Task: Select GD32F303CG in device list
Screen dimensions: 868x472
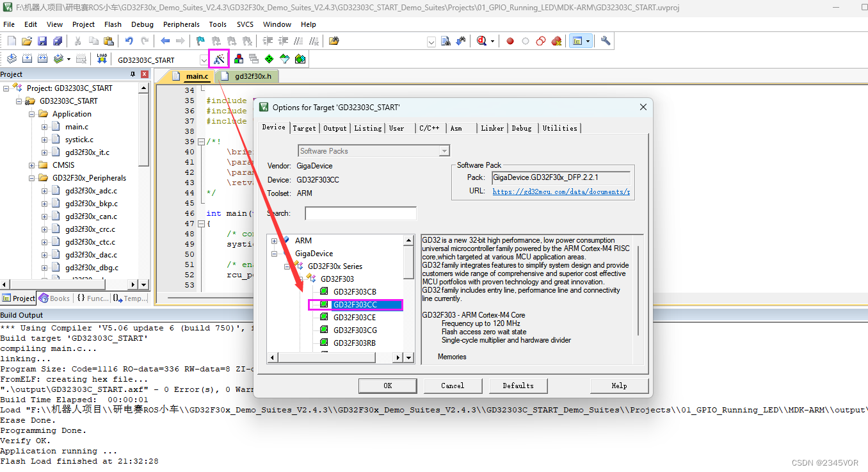Action: pyautogui.click(x=355, y=330)
